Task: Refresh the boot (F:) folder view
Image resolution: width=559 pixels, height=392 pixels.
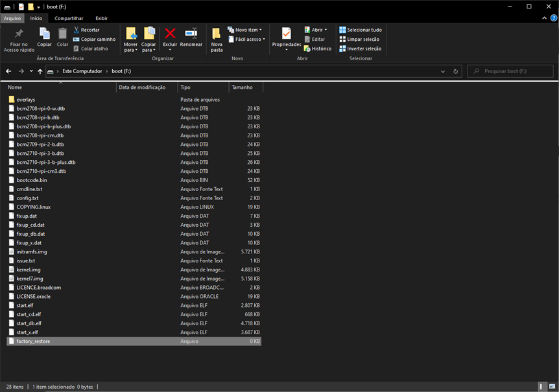Action: pos(457,71)
